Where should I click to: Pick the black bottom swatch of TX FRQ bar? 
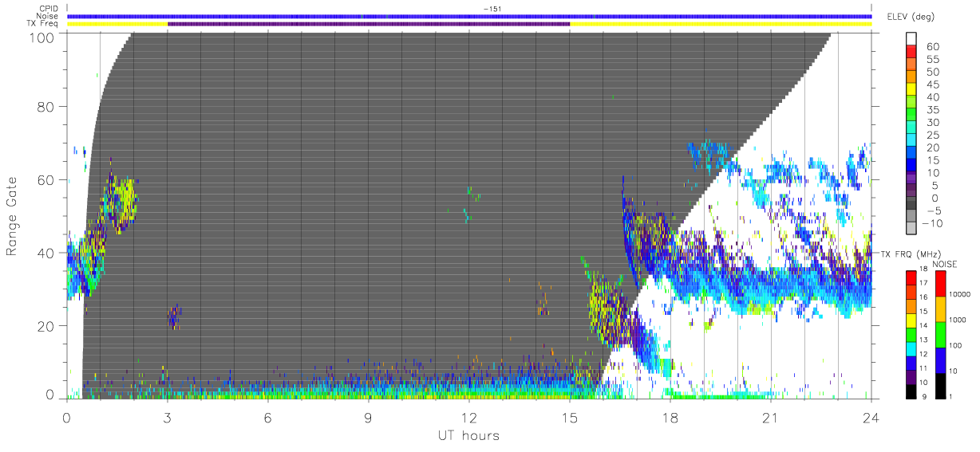tap(911, 392)
